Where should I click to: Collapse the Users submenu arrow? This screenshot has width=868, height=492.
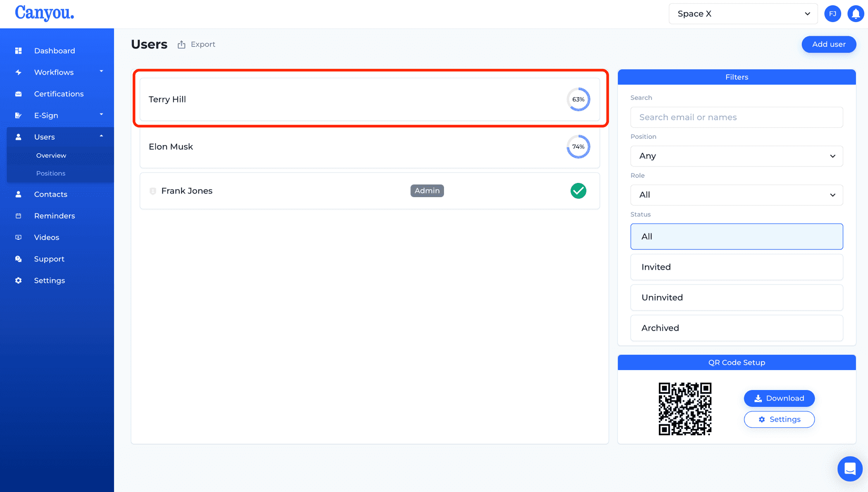[x=101, y=136]
